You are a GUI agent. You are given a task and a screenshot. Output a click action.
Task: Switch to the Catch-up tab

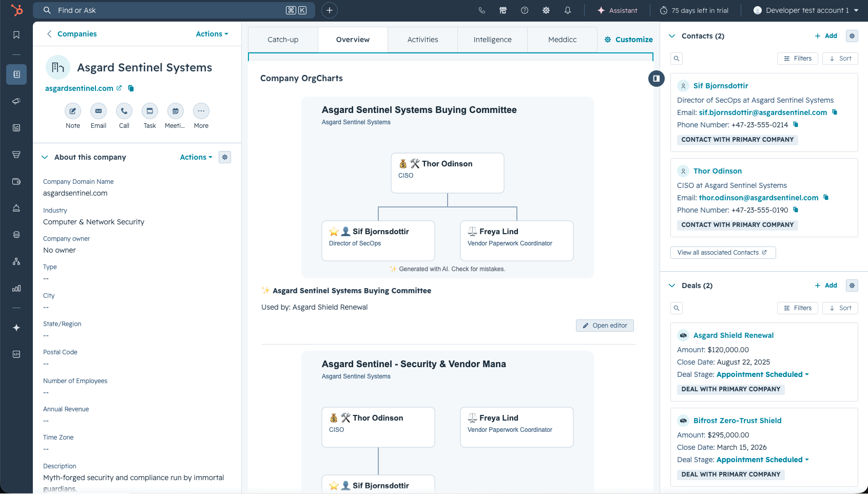click(x=283, y=40)
